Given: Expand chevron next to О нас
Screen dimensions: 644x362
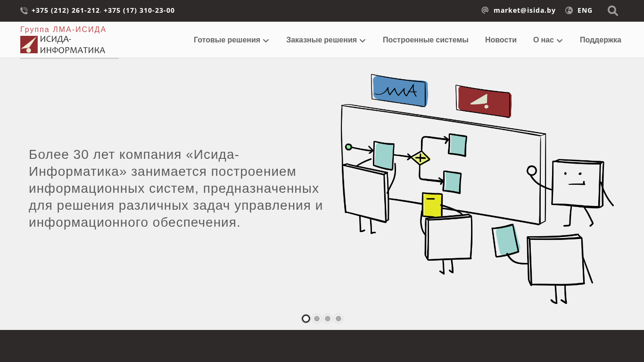Looking at the screenshot, I should (560, 41).
